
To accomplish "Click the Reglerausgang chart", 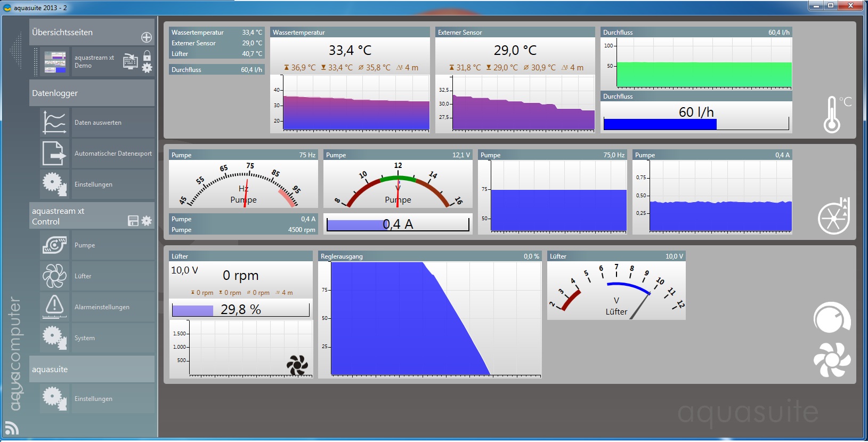I will pyautogui.click(x=430, y=319).
